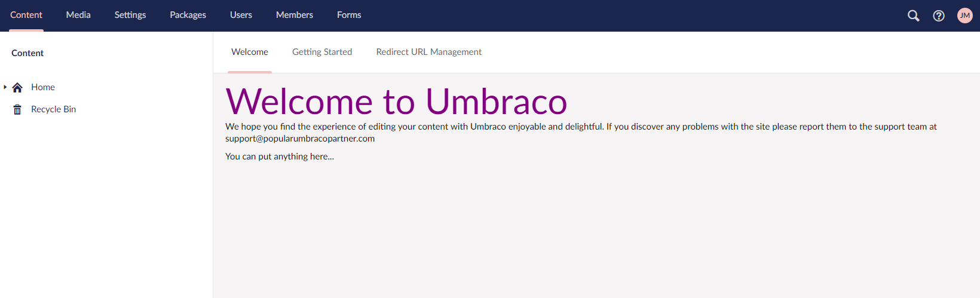The height and width of the screenshot is (298, 980).
Task: Select the Welcome dashboard tab
Action: click(250, 52)
